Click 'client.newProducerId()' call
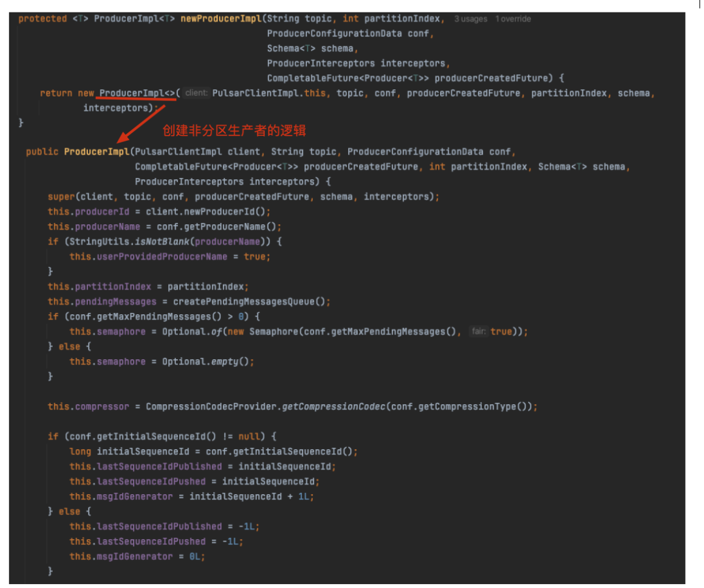 [205, 211]
